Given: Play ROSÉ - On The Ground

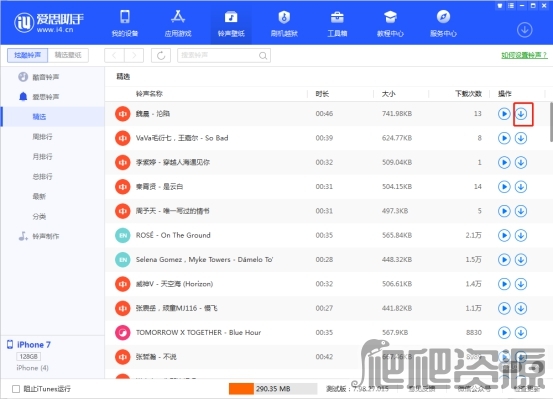Looking at the screenshot, I should coord(504,235).
